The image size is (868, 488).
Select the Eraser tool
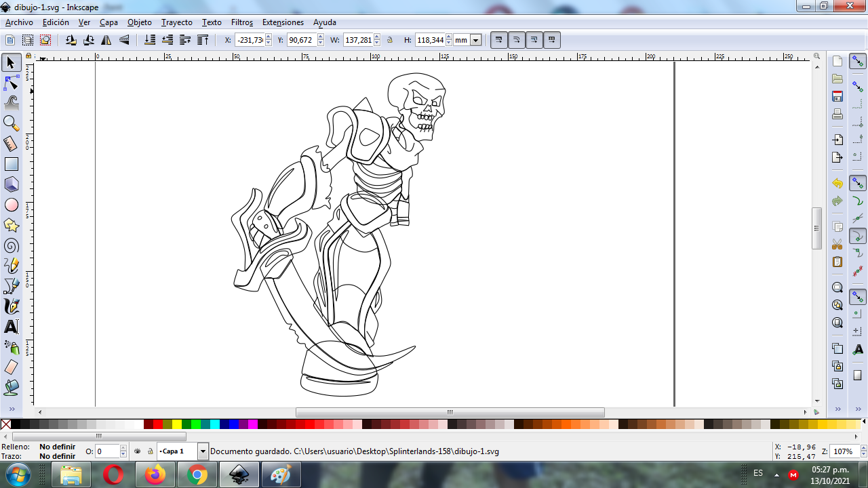[11, 367]
